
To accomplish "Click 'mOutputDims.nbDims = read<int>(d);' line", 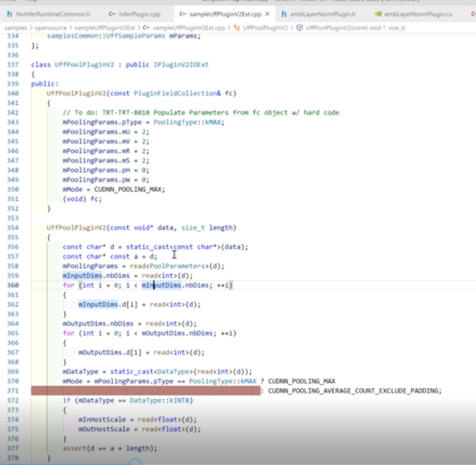I will (130, 324).
